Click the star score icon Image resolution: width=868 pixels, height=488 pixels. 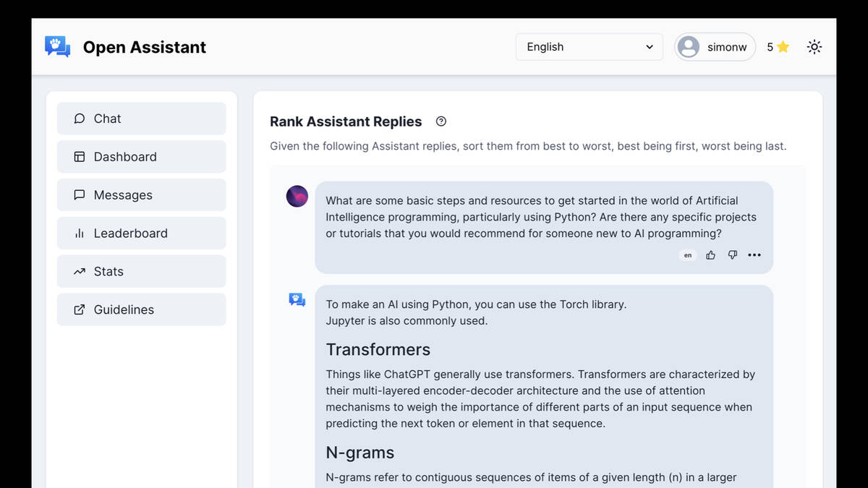click(x=783, y=47)
